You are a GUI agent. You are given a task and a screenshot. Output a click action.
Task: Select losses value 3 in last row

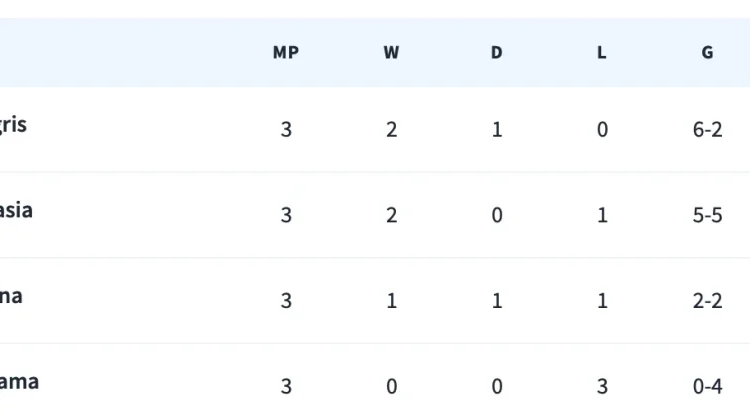(602, 387)
